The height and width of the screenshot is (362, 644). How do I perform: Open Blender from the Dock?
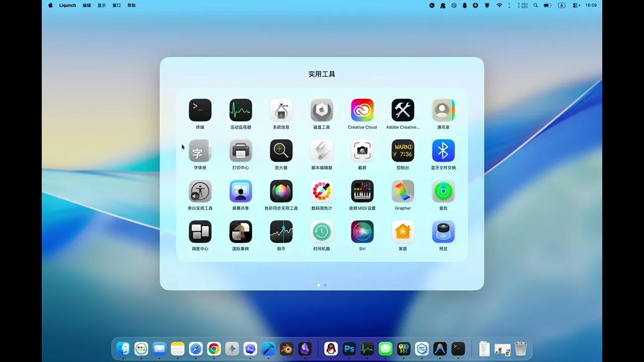coord(286,348)
